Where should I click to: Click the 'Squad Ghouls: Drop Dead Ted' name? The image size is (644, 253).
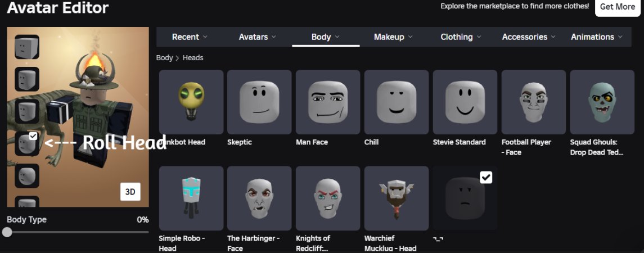coord(597,147)
